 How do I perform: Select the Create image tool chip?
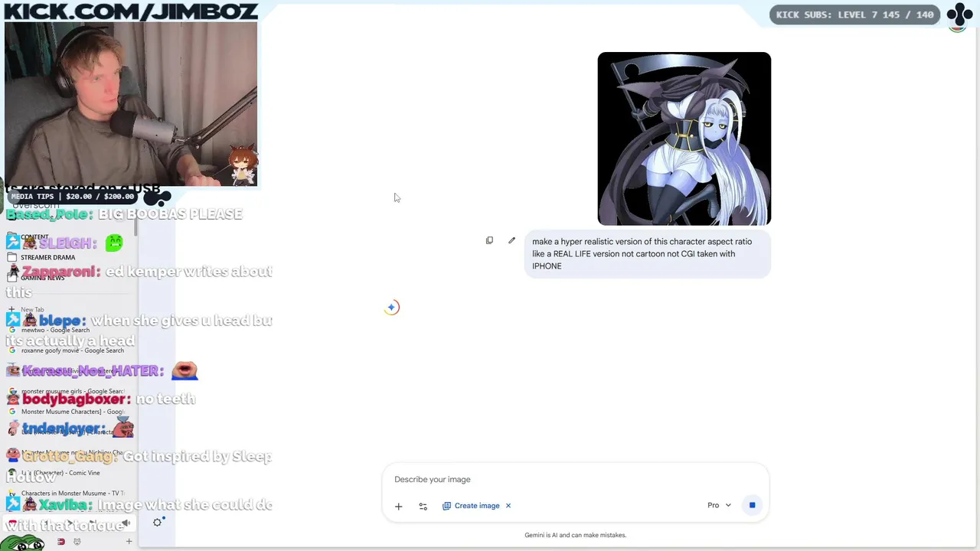(x=471, y=506)
